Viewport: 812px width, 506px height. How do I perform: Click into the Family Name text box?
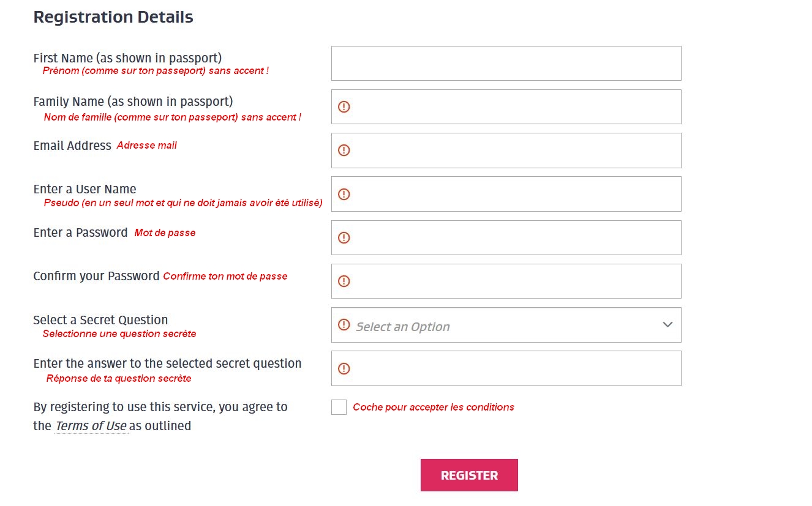tap(506, 106)
